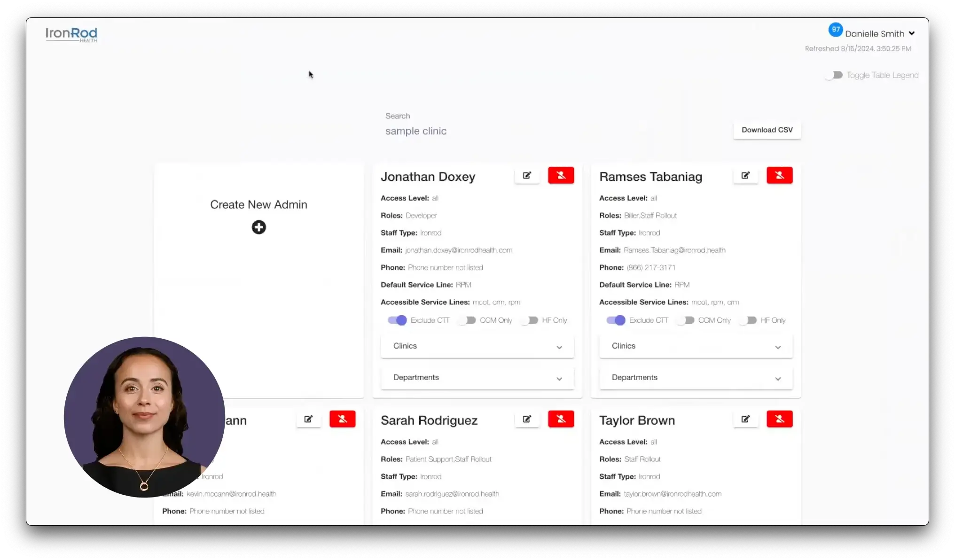Click the blue 97 notification badge
The height and width of the screenshot is (560, 955).
click(835, 30)
